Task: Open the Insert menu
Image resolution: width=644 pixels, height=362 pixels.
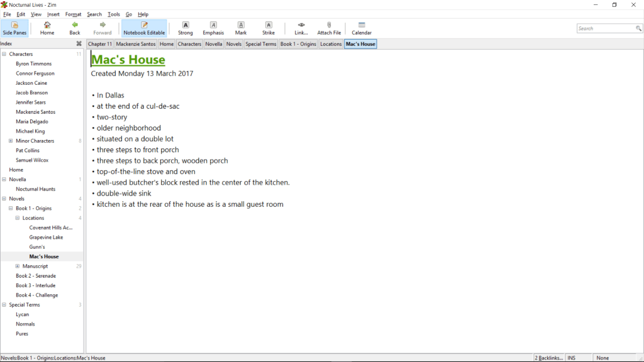Action: click(x=53, y=14)
